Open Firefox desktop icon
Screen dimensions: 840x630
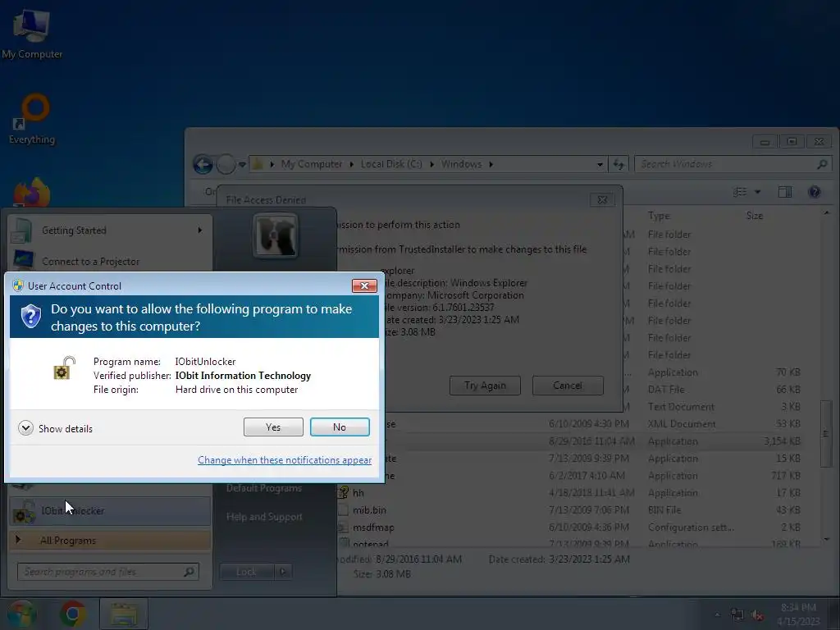tap(32, 193)
